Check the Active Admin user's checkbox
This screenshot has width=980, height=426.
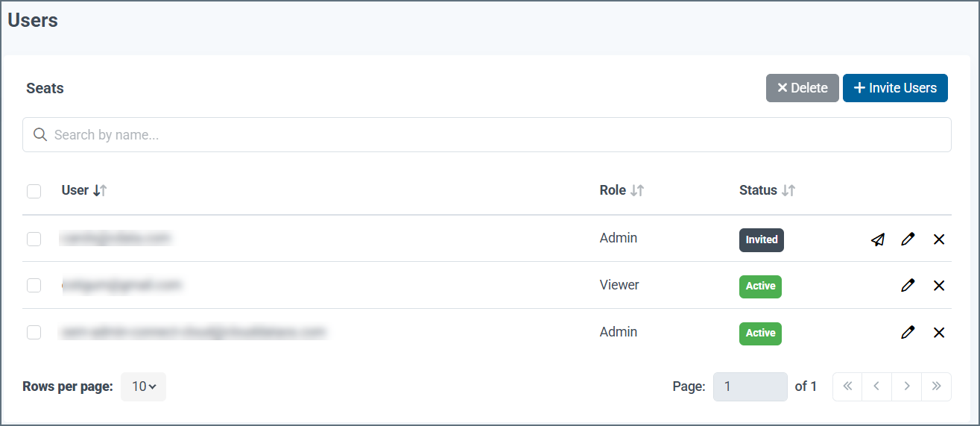[34, 332]
